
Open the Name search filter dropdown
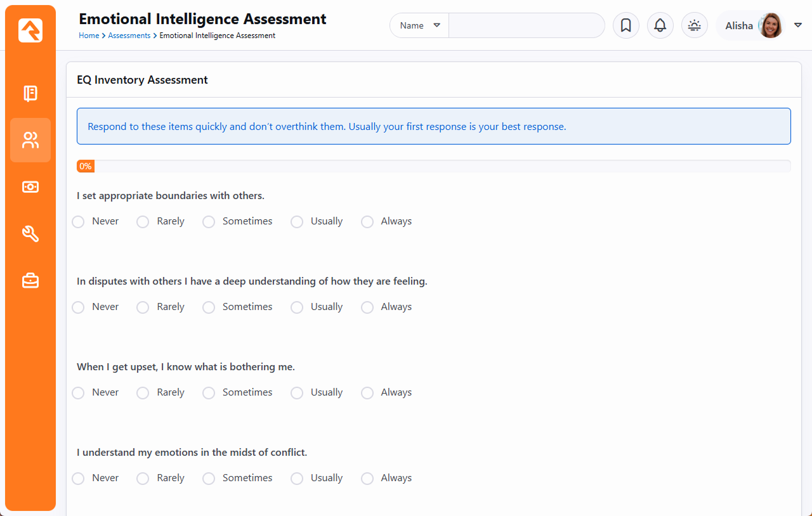coord(419,25)
